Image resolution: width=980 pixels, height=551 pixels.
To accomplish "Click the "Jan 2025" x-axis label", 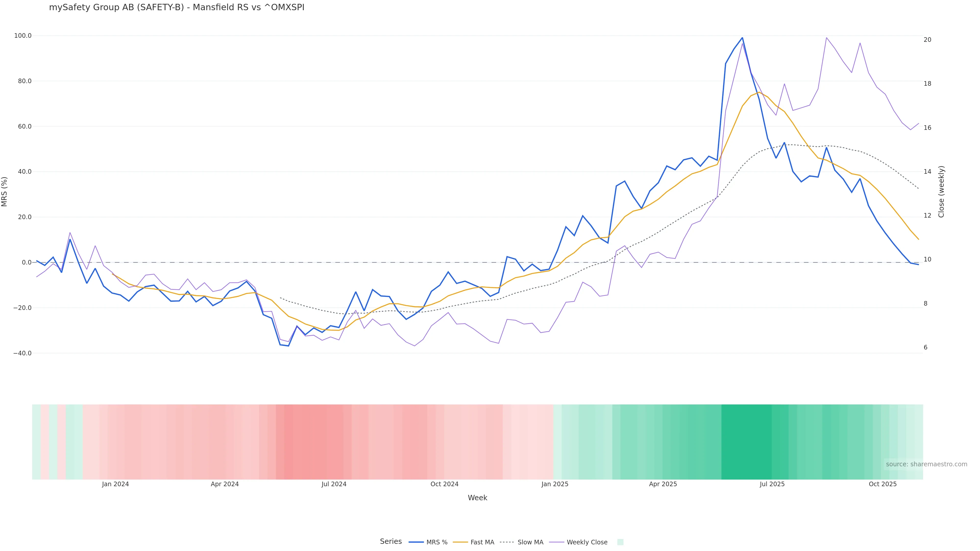I will pyautogui.click(x=555, y=484).
